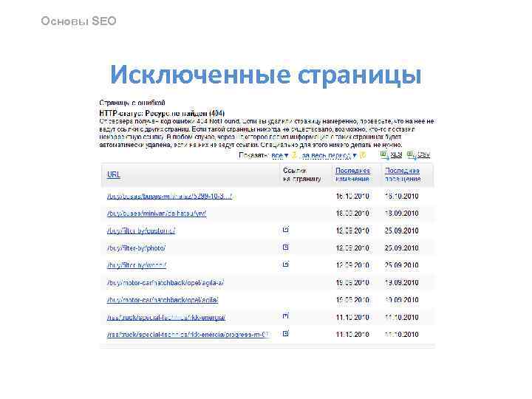Sort the table by the URL column header

point(113,174)
